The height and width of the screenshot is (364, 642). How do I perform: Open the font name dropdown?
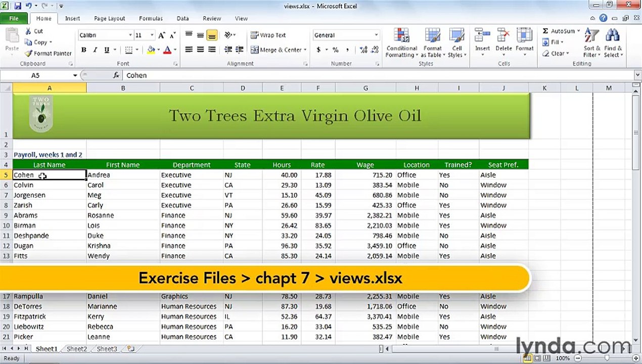pyautogui.click(x=130, y=35)
